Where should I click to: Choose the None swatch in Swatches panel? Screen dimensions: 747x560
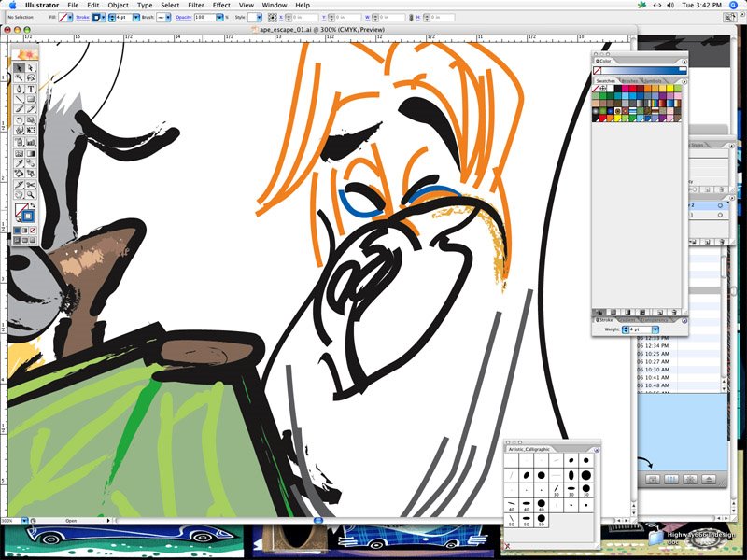point(596,88)
